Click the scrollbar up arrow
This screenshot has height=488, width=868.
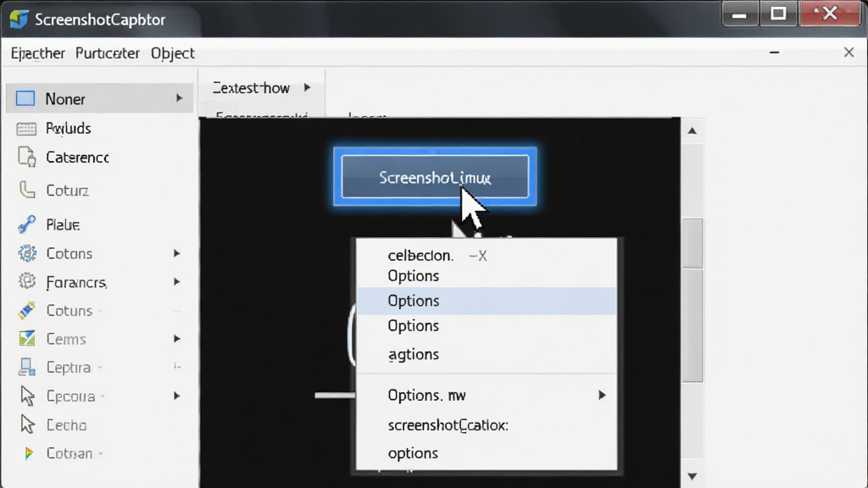pyautogui.click(x=692, y=131)
